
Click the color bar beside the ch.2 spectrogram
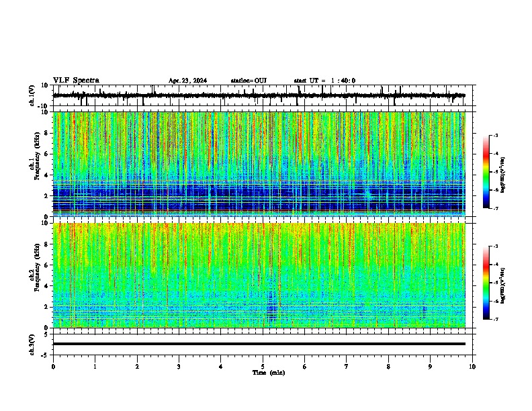click(486, 283)
